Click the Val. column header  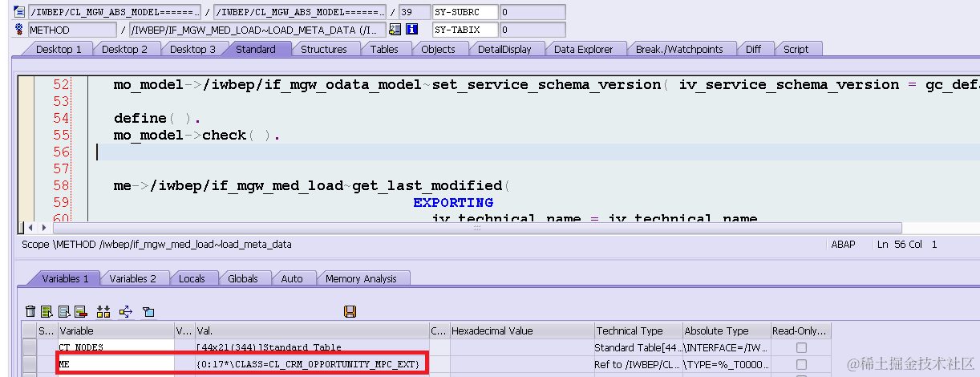(312, 330)
